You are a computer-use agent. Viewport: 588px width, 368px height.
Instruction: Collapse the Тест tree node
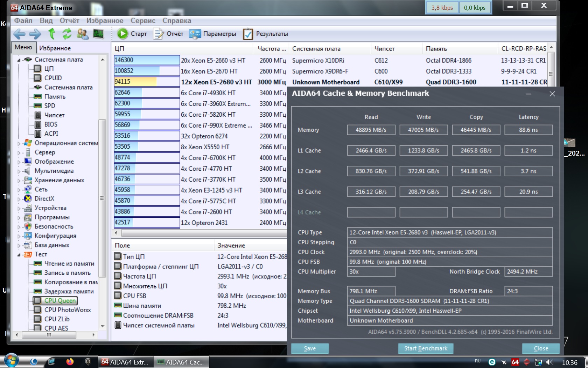(x=19, y=254)
